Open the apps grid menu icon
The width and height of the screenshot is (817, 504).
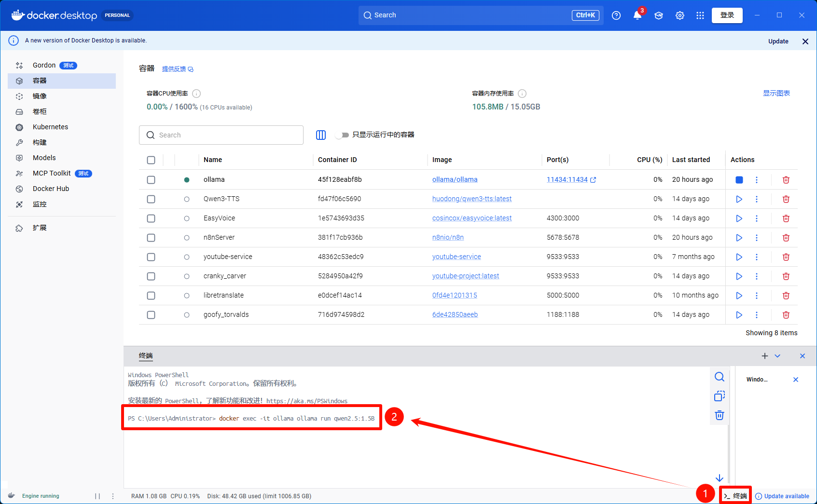point(700,15)
